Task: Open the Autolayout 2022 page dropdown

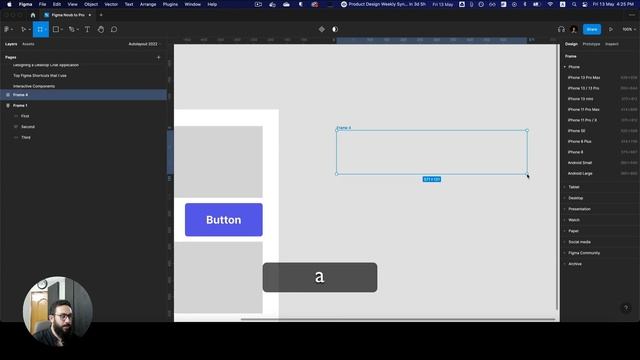Action: (x=144, y=44)
